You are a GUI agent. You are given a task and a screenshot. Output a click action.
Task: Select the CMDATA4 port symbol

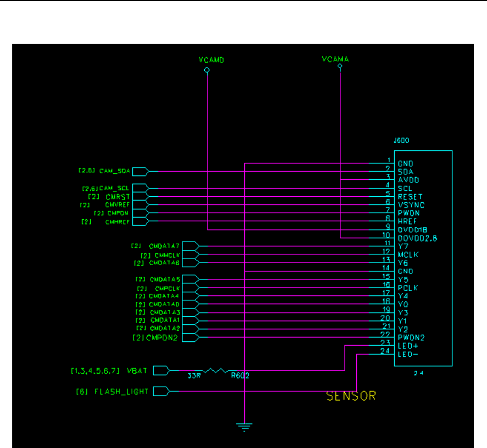coord(191,296)
